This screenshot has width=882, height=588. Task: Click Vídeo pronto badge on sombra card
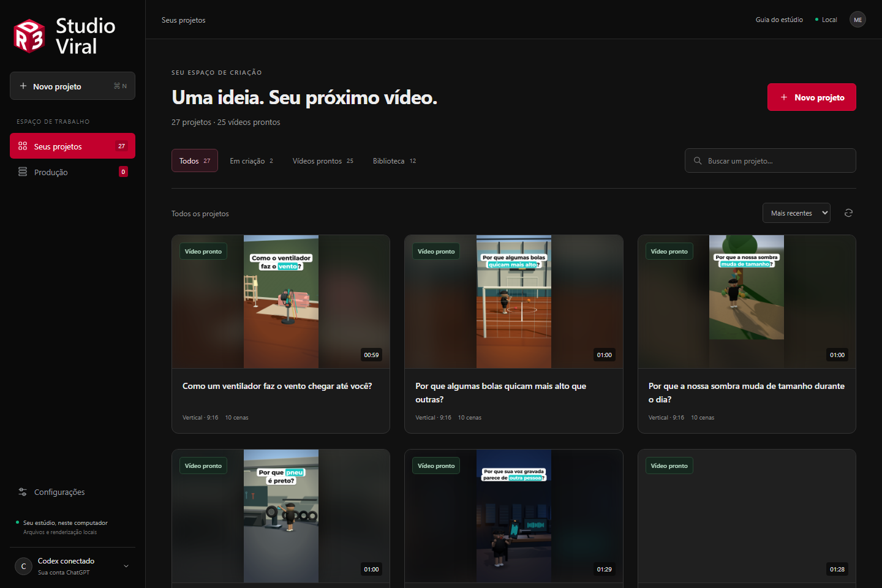pos(669,251)
